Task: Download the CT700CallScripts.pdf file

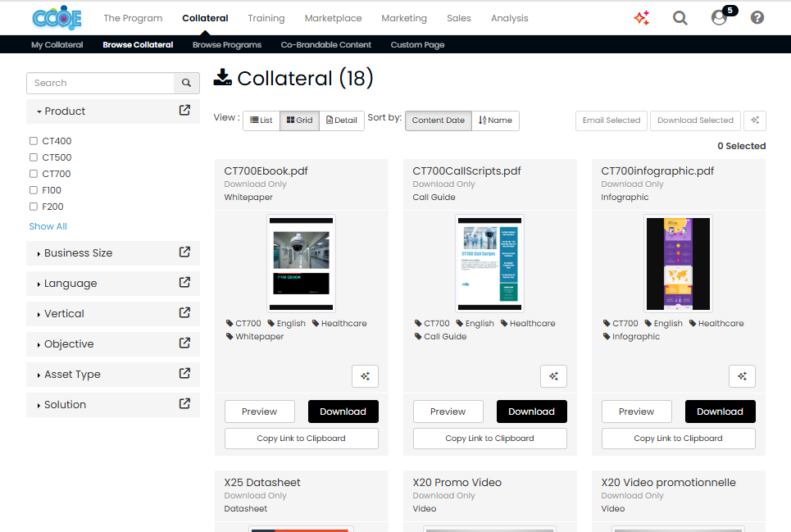Action: (531, 412)
